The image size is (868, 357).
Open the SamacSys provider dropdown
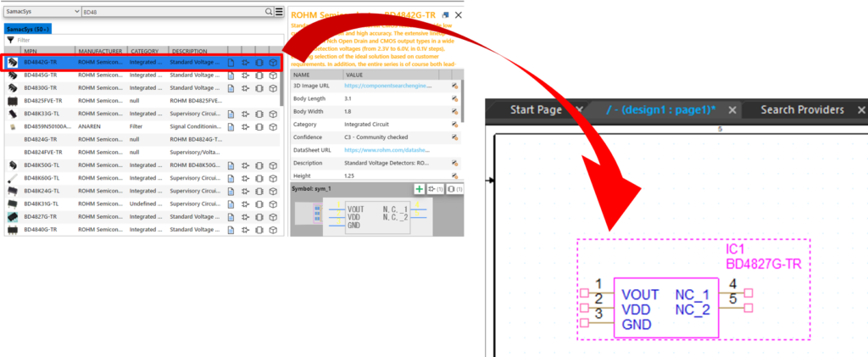coord(42,11)
